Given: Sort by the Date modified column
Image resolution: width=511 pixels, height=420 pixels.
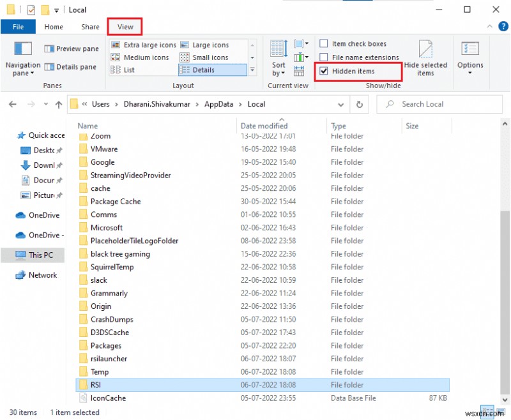Looking at the screenshot, I should coord(282,126).
